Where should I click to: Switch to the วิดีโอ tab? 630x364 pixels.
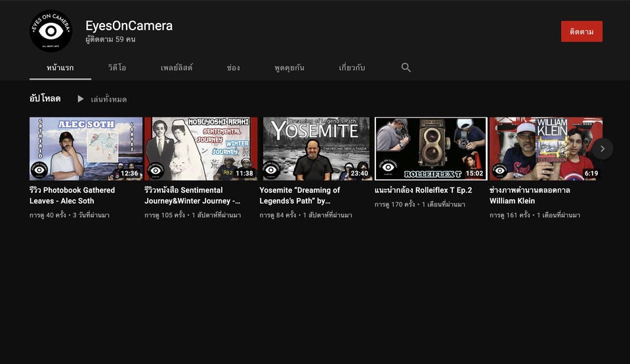pyautogui.click(x=117, y=68)
